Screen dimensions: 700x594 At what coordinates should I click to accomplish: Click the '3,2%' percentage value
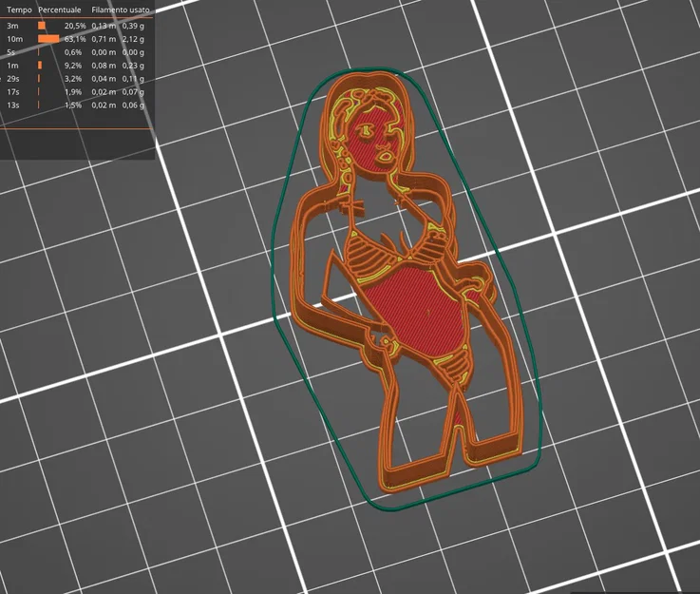click(73, 79)
